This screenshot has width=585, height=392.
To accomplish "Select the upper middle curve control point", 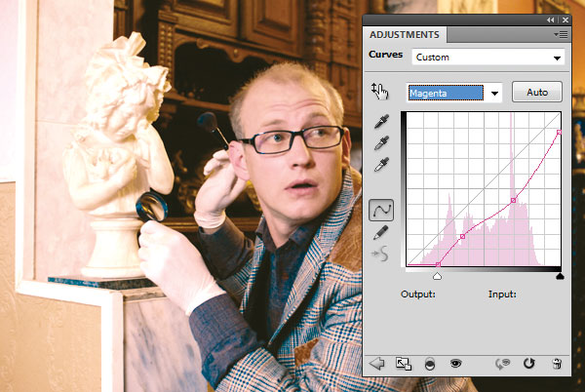I will click(x=514, y=201).
